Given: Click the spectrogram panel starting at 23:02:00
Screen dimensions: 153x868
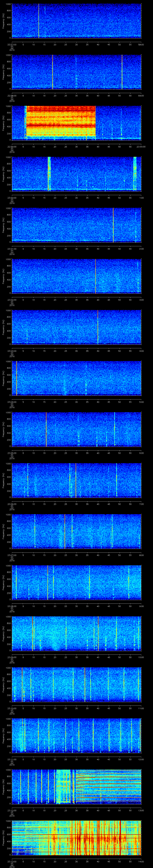Looking at the screenshot, I should click(x=77, y=276).
